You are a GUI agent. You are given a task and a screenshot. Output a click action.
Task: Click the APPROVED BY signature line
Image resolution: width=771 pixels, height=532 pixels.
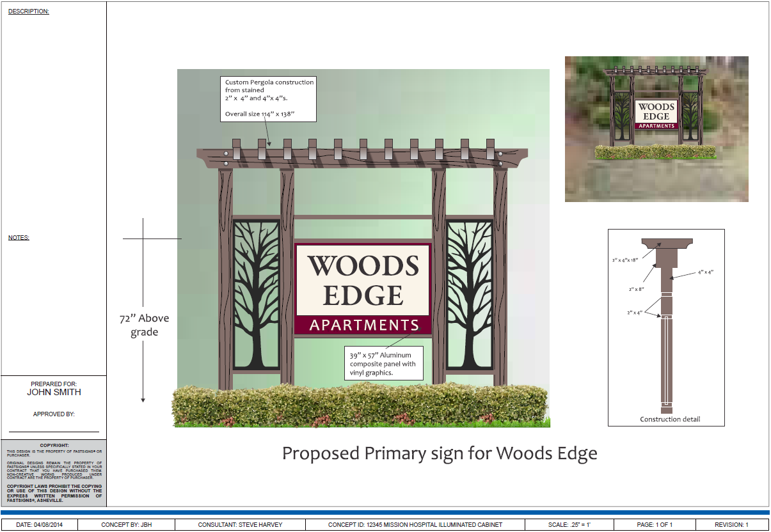54,431
